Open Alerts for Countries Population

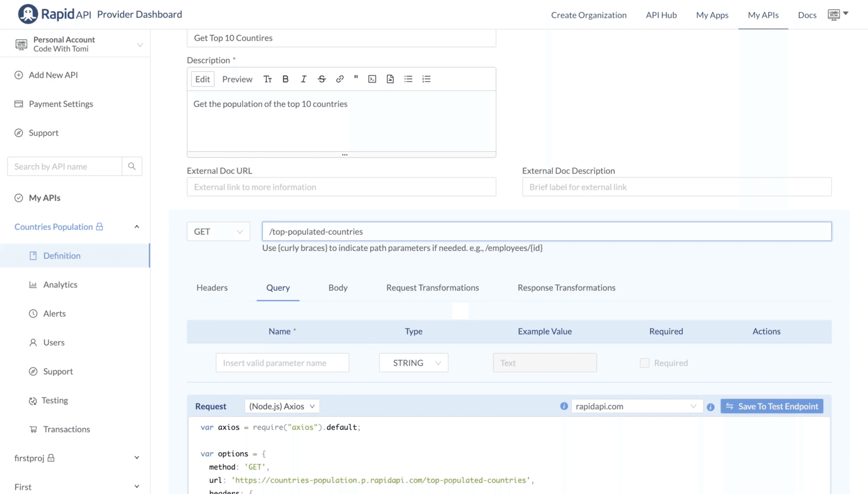point(48,314)
